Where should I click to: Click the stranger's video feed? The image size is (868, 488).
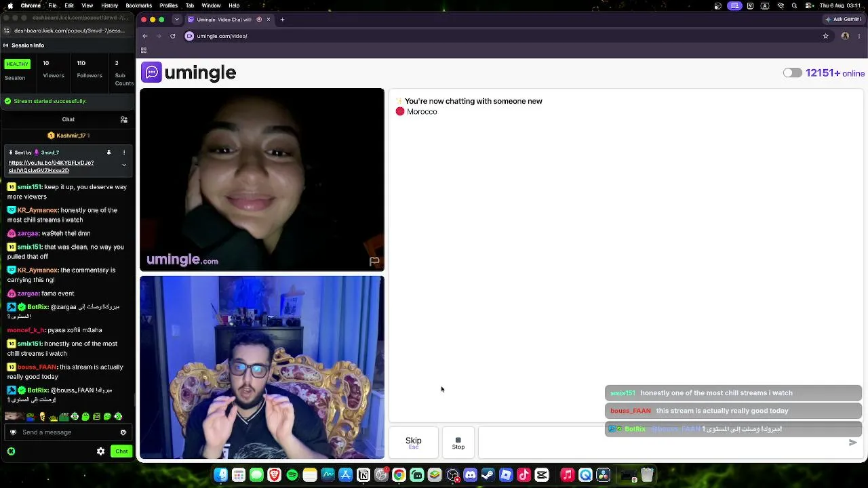click(x=262, y=180)
